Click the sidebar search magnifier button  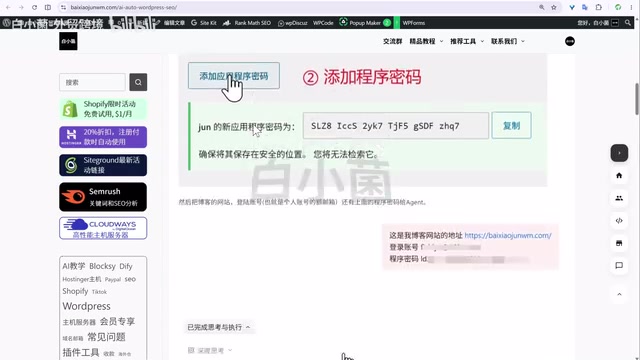point(138,82)
